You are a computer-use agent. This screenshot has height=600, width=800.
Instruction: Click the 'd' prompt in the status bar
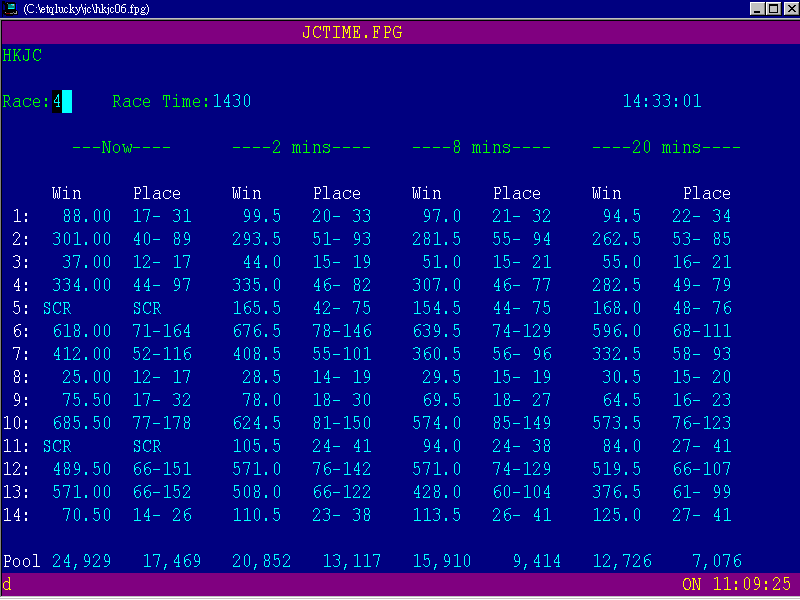[7, 584]
